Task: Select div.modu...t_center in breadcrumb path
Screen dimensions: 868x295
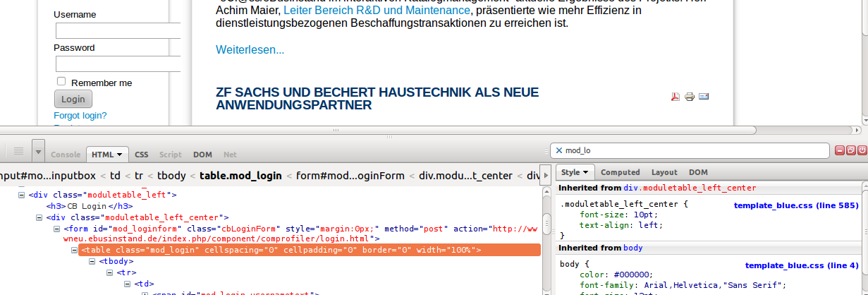Action: coord(466,176)
